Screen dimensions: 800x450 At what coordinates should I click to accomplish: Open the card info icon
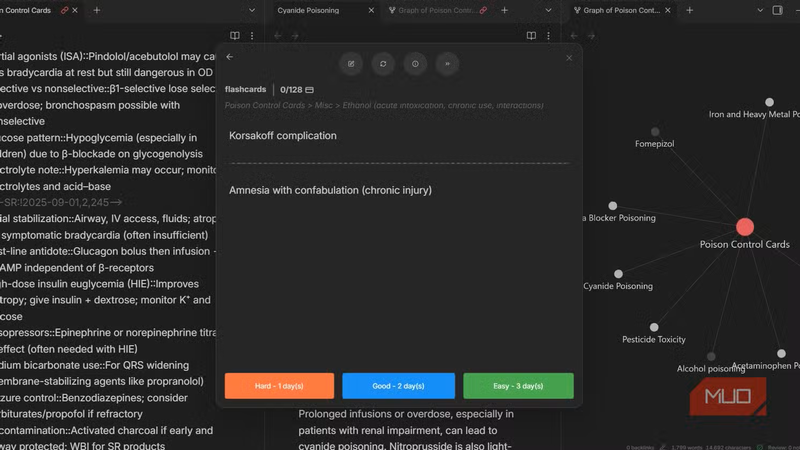[x=415, y=64]
